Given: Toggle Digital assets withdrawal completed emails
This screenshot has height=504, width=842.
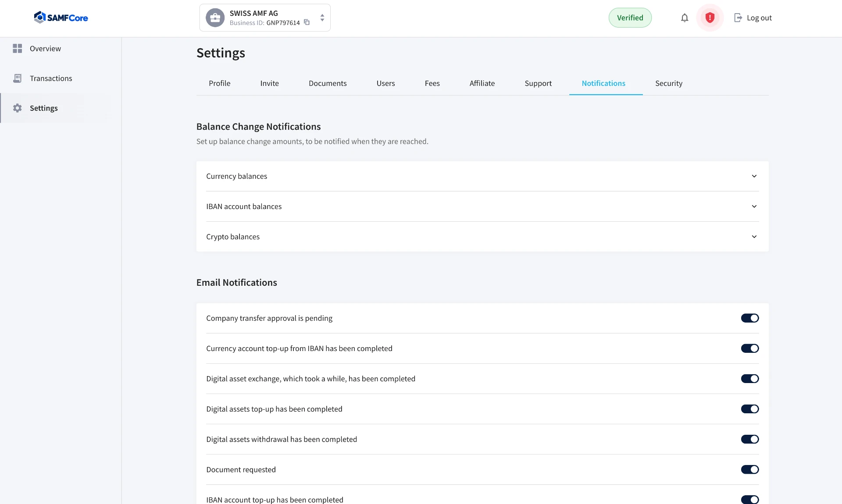Looking at the screenshot, I should coord(750,439).
